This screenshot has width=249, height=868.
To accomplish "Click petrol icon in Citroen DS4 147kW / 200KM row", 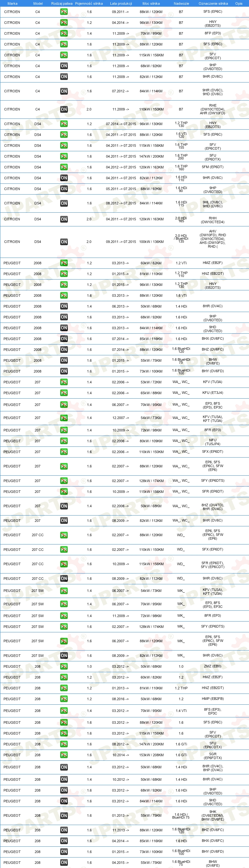I will [x=64, y=156].
